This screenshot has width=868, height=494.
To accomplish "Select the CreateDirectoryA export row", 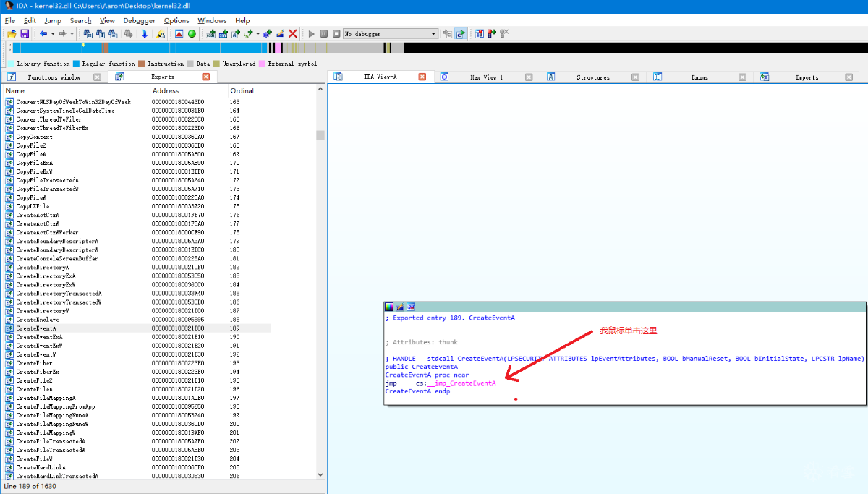I will 137,268.
